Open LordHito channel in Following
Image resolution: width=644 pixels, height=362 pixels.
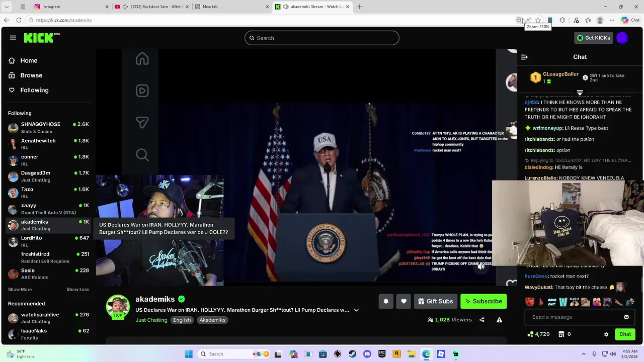point(48,241)
